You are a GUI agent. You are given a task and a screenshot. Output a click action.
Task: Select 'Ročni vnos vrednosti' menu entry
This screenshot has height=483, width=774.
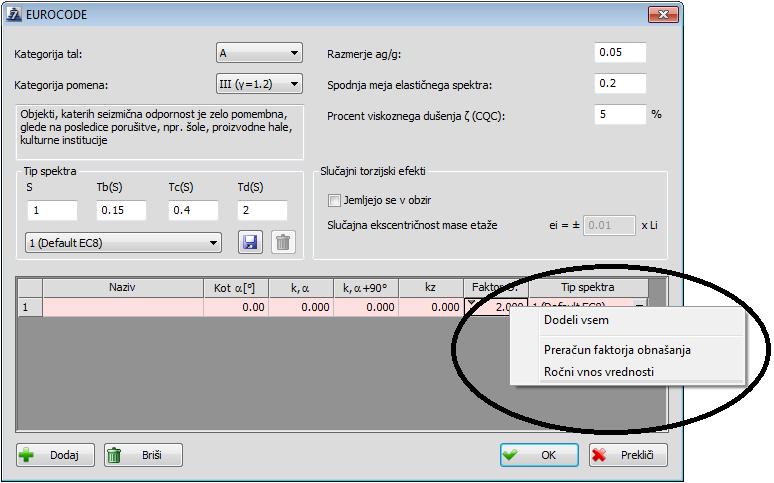pos(599,371)
